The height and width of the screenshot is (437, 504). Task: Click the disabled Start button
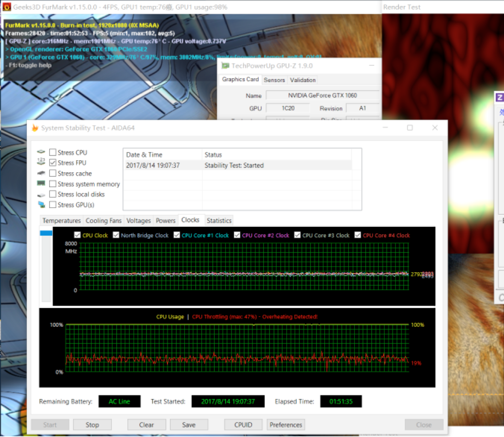50,425
